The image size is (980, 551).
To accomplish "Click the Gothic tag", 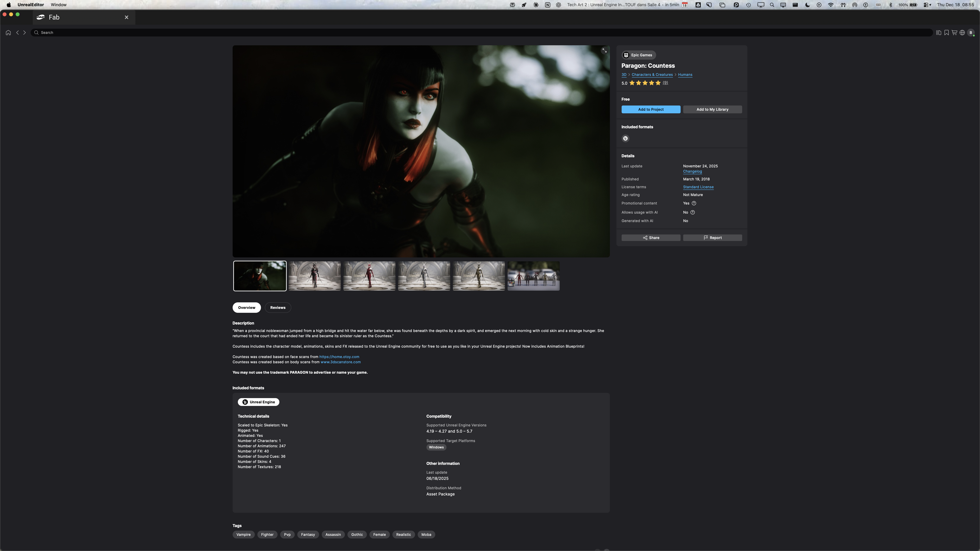I will tap(357, 535).
